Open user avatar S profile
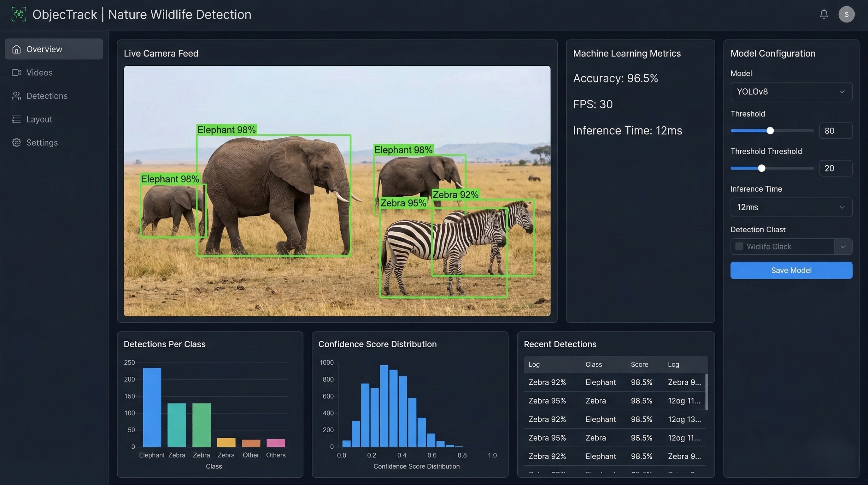 (x=846, y=15)
